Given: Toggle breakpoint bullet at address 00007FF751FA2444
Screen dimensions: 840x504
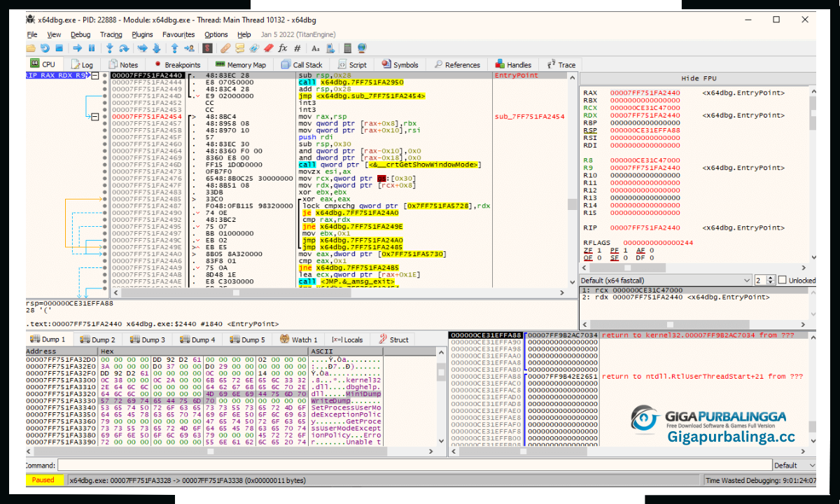Looking at the screenshot, I should pyautogui.click(x=105, y=82).
